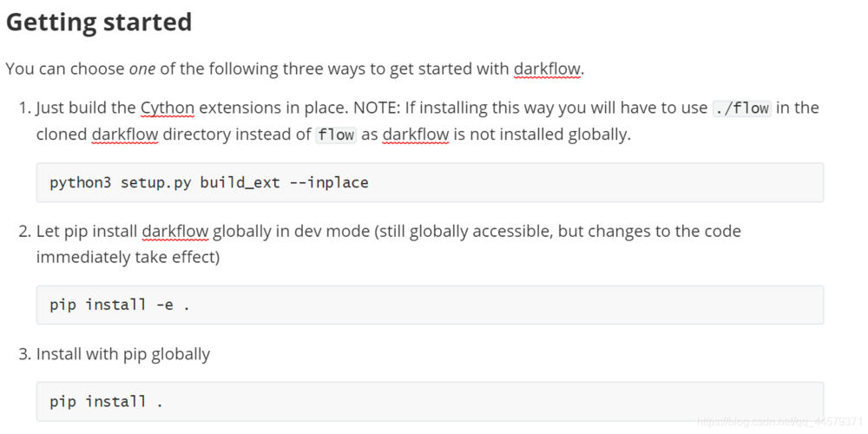Screen dimensions: 868x434
Task: Click 'darkflow' after the word 'cloned'
Action: pos(125,135)
